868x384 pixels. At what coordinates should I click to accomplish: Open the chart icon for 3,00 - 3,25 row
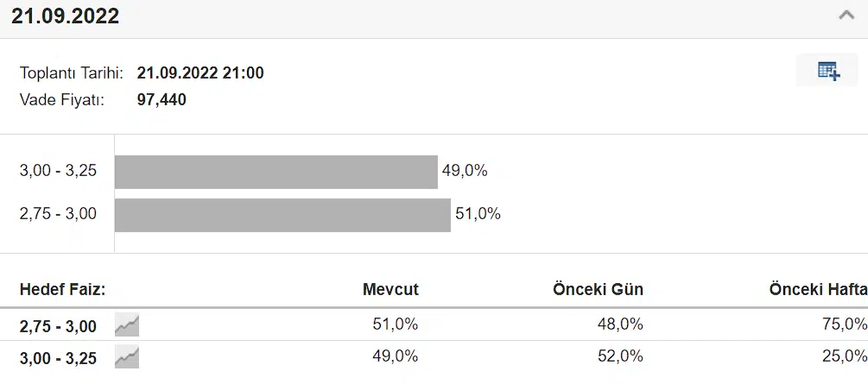(127, 356)
